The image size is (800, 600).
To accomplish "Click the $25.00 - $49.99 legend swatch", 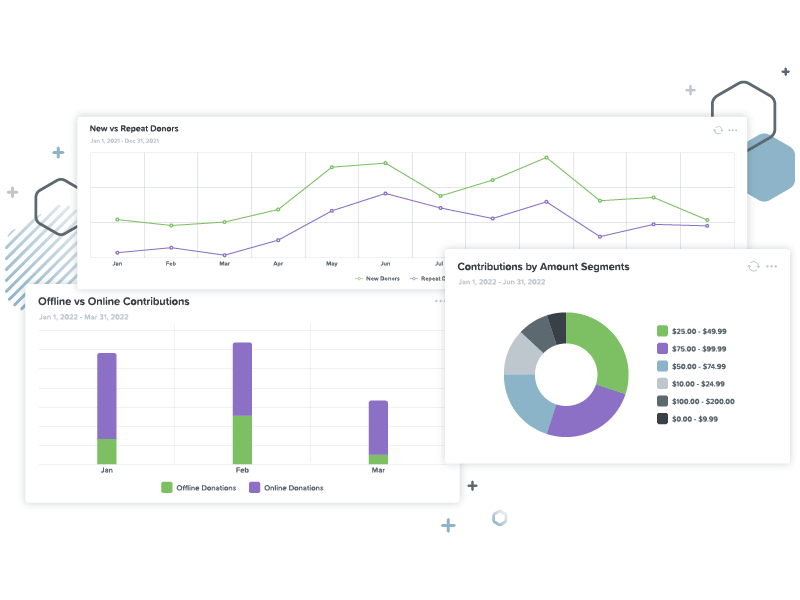I will (x=662, y=331).
